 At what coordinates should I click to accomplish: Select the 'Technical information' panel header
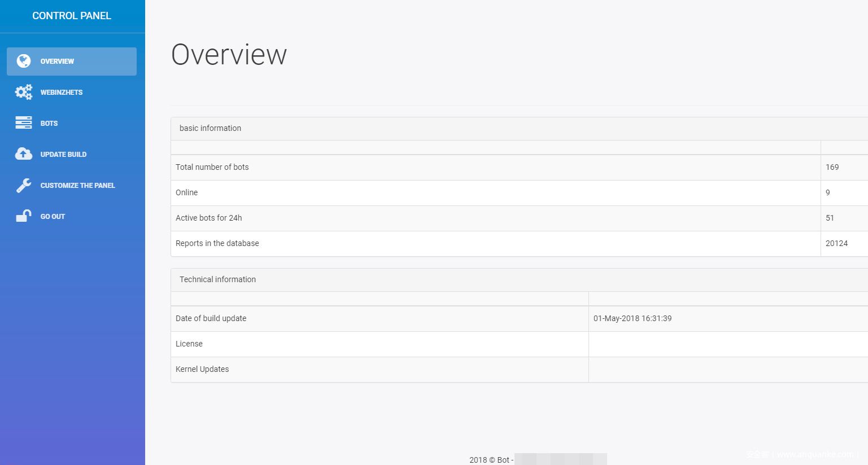pos(519,280)
